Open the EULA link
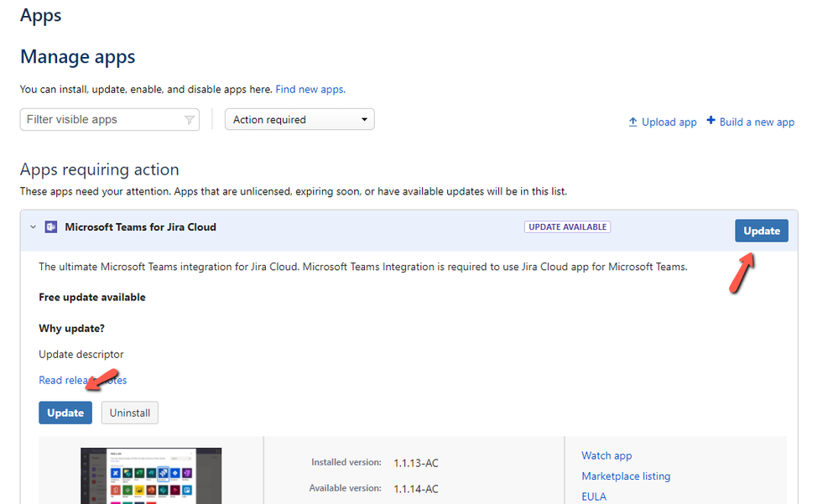 (x=594, y=496)
